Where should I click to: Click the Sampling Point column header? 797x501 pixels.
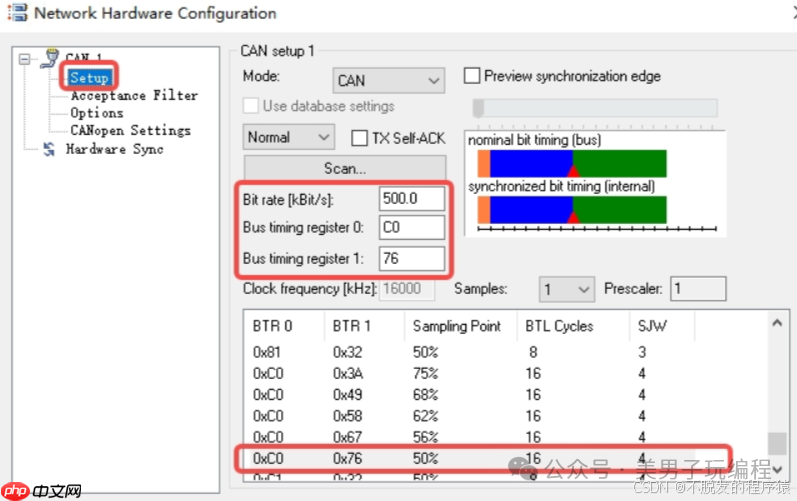pos(456,325)
